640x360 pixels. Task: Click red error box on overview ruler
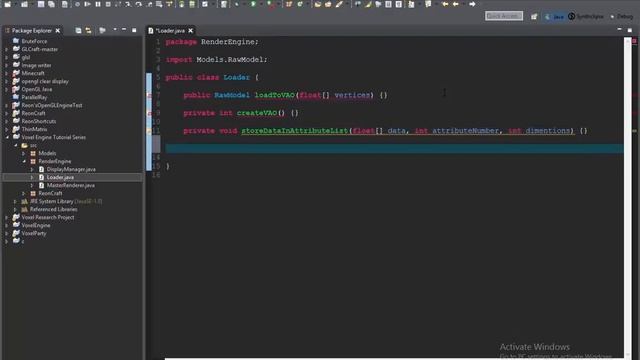(635, 41)
